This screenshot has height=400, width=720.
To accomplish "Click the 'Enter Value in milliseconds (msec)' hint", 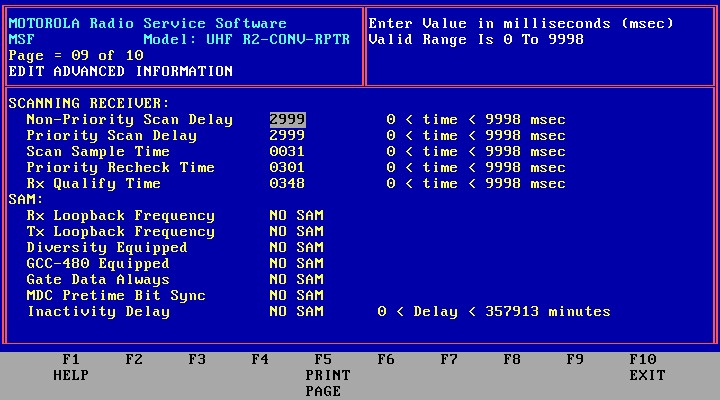I will point(521,23).
